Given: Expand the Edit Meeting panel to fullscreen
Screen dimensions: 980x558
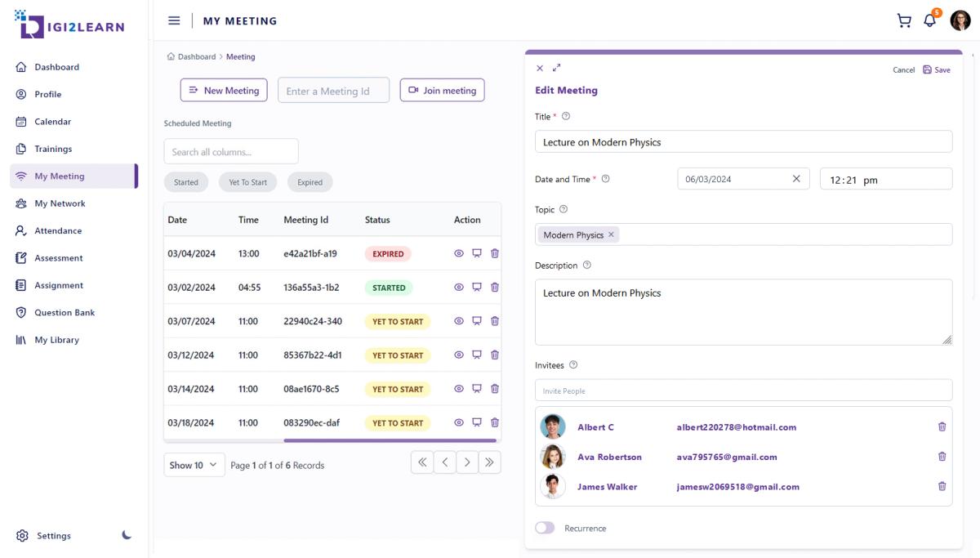Looking at the screenshot, I should click(x=557, y=68).
